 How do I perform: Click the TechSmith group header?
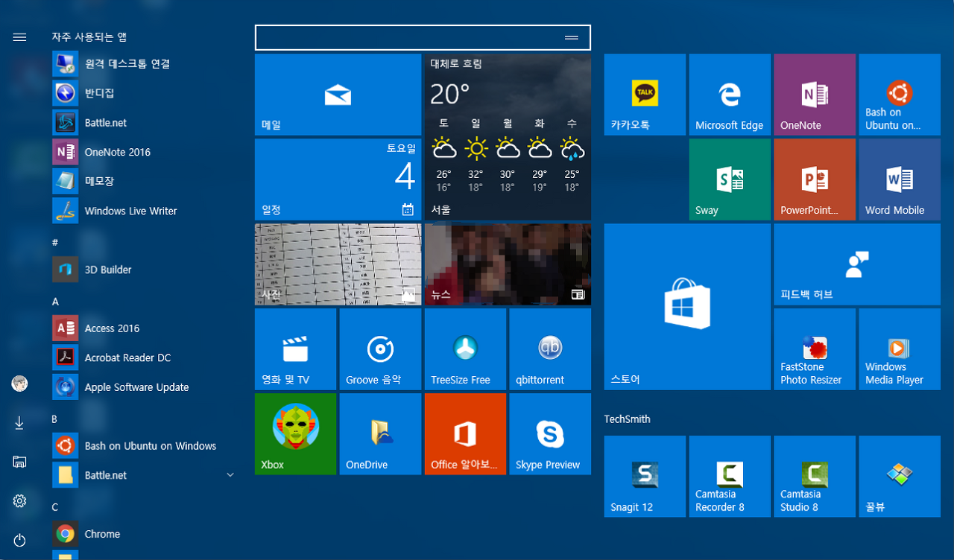click(627, 419)
